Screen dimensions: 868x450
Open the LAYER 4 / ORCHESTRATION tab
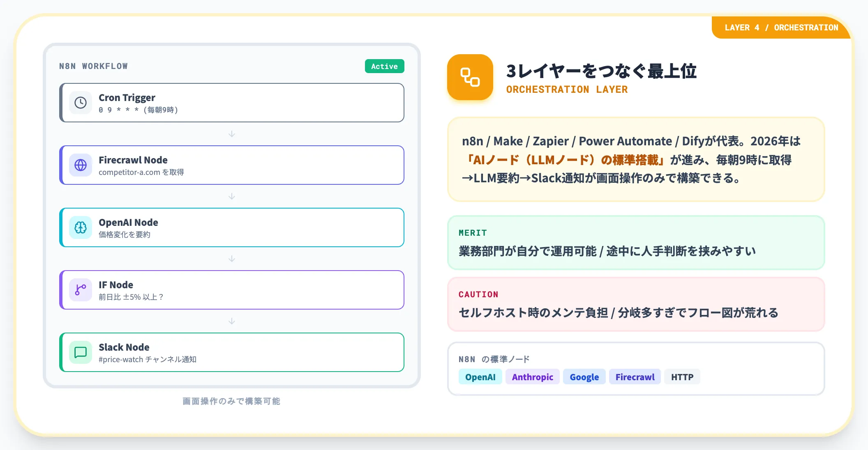781,28
